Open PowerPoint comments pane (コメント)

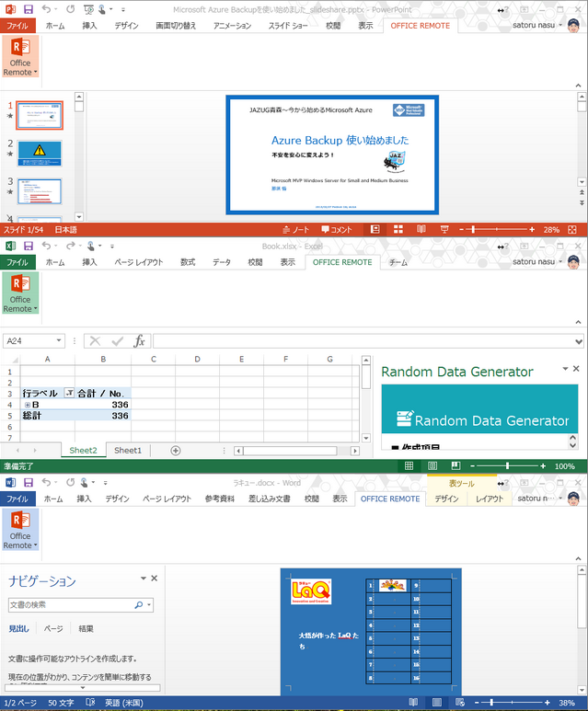point(337,229)
